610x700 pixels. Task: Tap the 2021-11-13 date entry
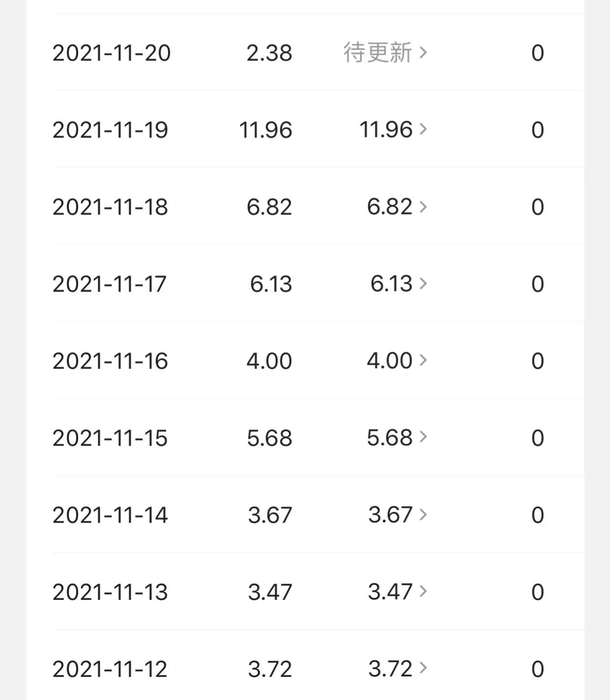(x=110, y=592)
